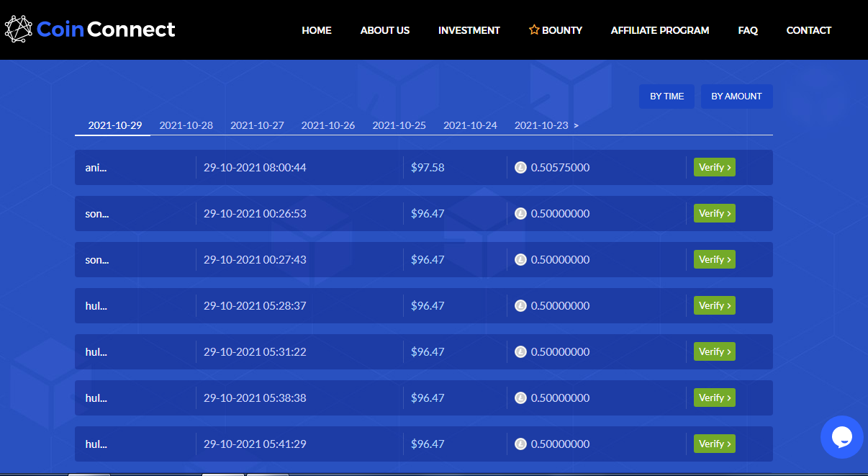Open the live chat bubble
The image size is (868, 476).
click(842, 437)
